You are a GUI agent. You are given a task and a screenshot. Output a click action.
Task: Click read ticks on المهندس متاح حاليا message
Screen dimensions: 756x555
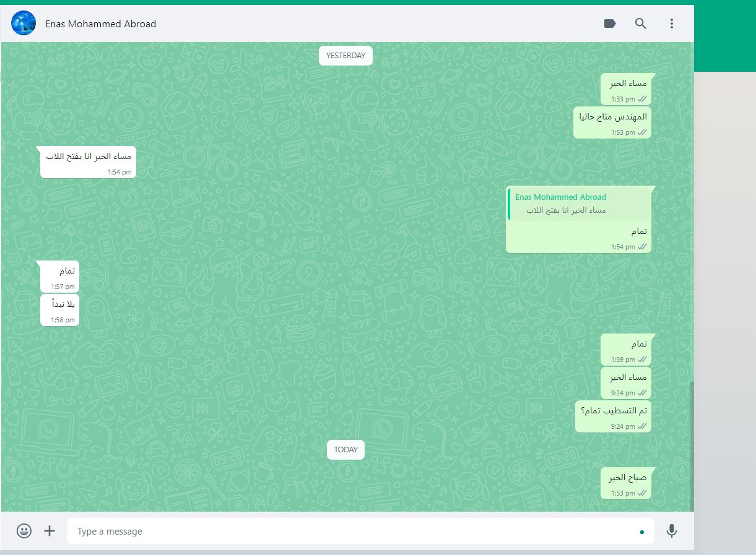(x=642, y=132)
